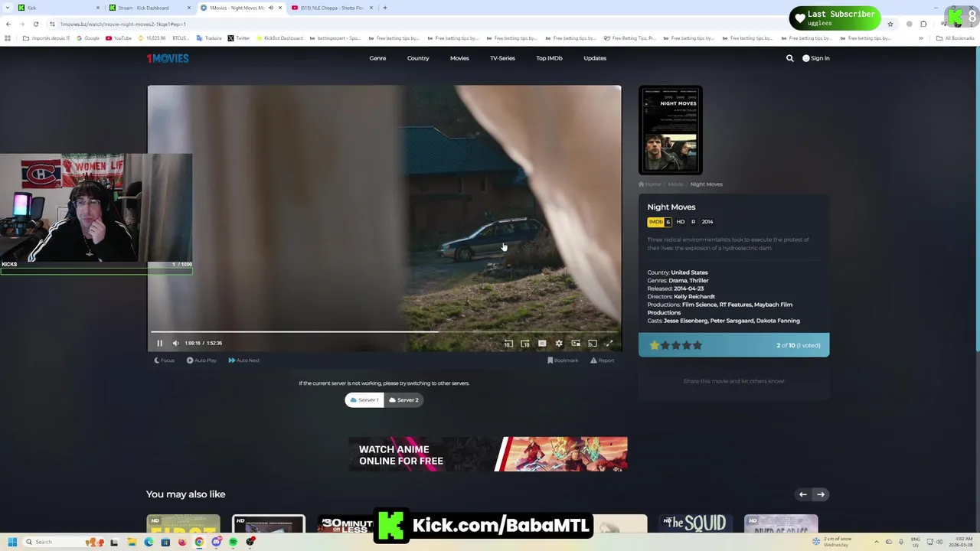Screen dimensions: 980x551
Task: Open Importés depuis IE bookmark folder
Action: (47, 38)
